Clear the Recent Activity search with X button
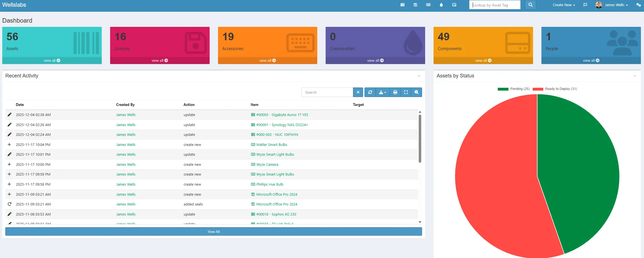Viewport: 644px width, 258px height. [358, 92]
